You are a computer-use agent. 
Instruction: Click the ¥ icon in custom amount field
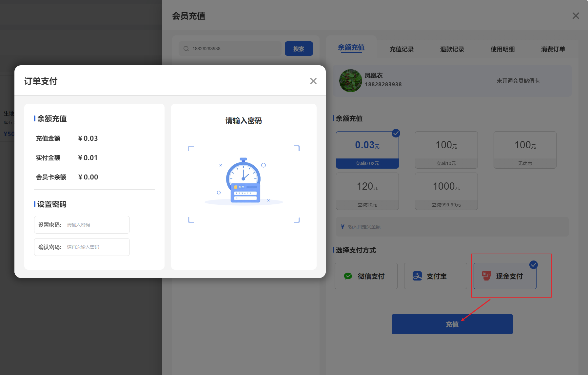(x=342, y=226)
